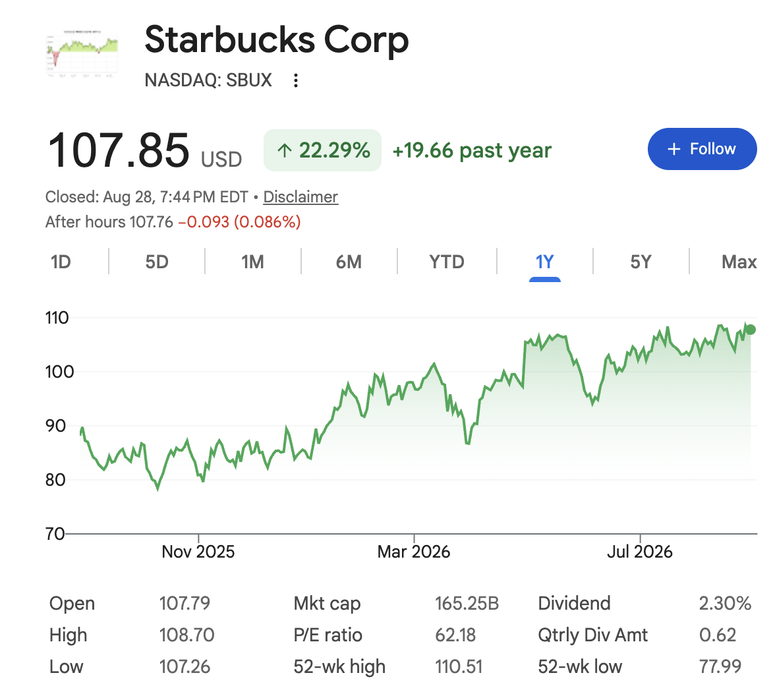Switch to the 1D time range
The image size is (771, 700).
(x=61, y=262)
